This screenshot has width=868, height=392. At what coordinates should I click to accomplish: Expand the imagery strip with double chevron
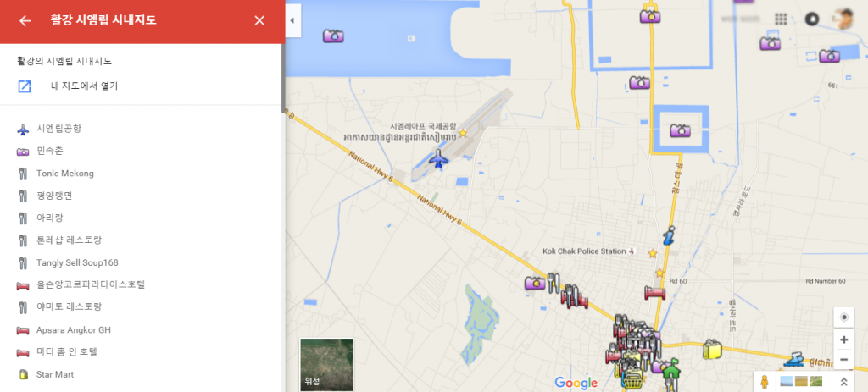coord(844,382)
